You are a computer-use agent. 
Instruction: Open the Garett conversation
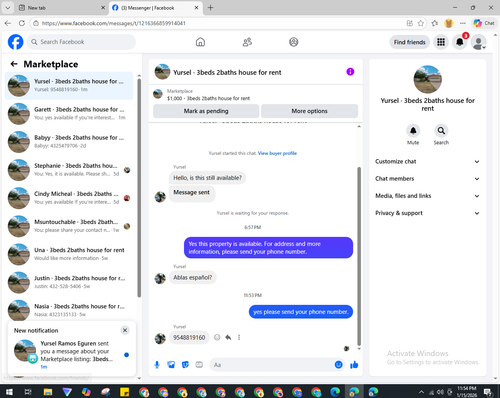tap(69, 114)
